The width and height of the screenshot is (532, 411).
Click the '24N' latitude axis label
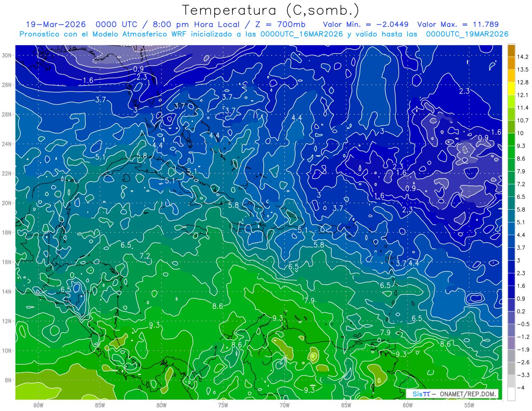point(7,144)
